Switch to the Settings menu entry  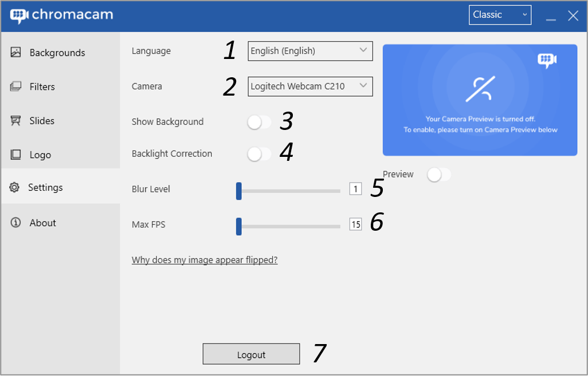pos(45,187)
